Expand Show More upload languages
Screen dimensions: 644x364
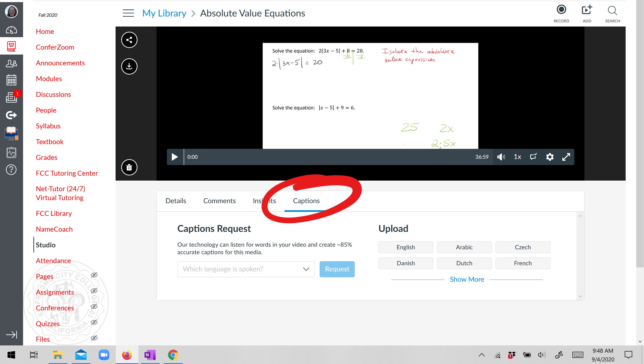pyautogui.click(x=467, y=279)
